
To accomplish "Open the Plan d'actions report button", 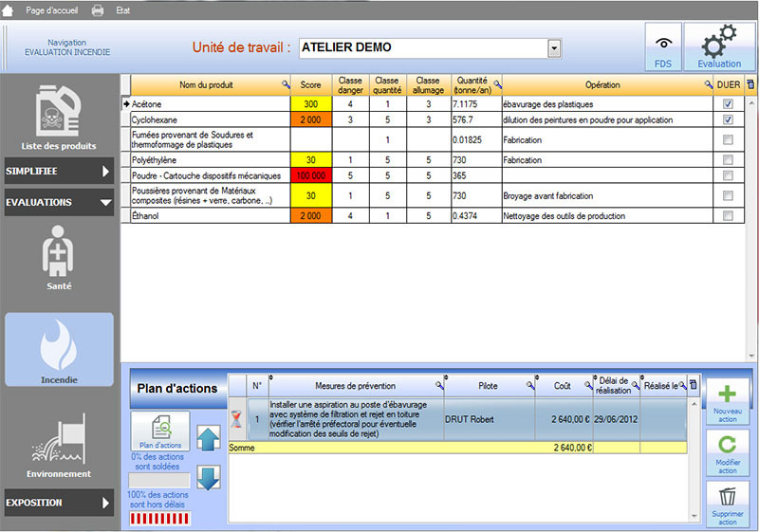I will [x=160, y=431].
